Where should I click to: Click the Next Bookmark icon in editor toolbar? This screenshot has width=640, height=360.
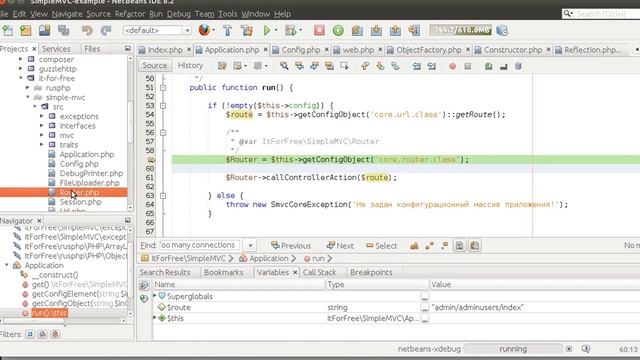coord(380,66)
